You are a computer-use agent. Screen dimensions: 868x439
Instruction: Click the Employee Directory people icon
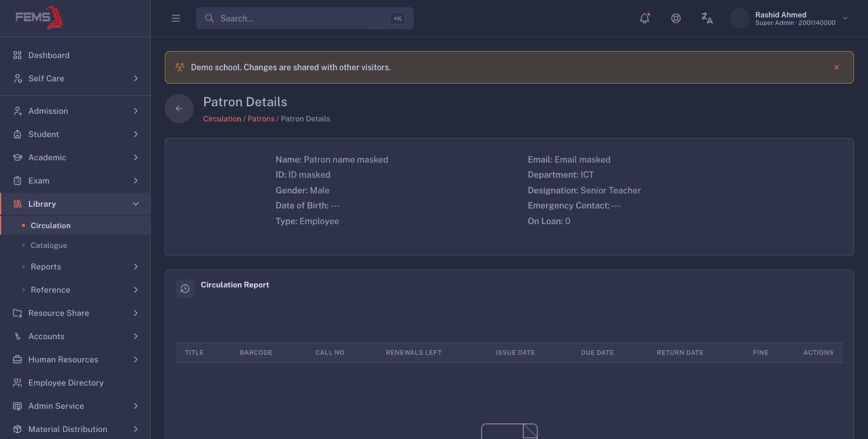pyautogui.click(x=17, y=383)
